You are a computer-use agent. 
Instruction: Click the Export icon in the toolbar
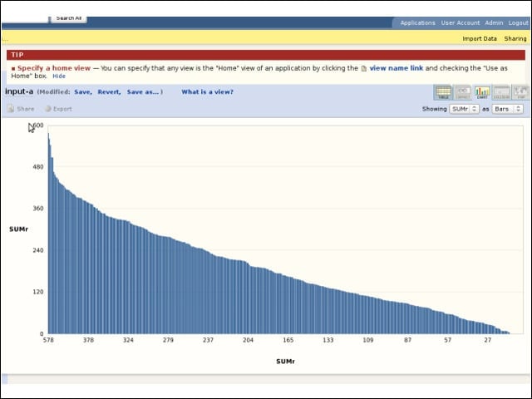tap(48, 109)
